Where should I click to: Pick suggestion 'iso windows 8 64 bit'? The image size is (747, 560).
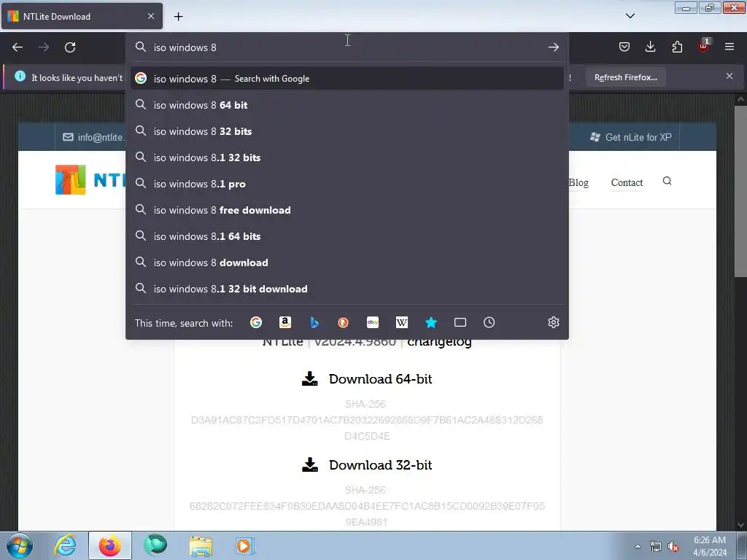coord(347,105)
